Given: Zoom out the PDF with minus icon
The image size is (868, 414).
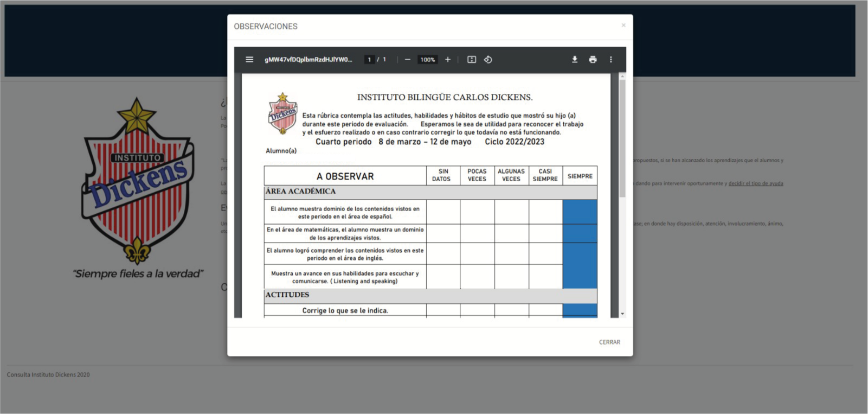Looking at the screenshot, I should pos(408,60).
